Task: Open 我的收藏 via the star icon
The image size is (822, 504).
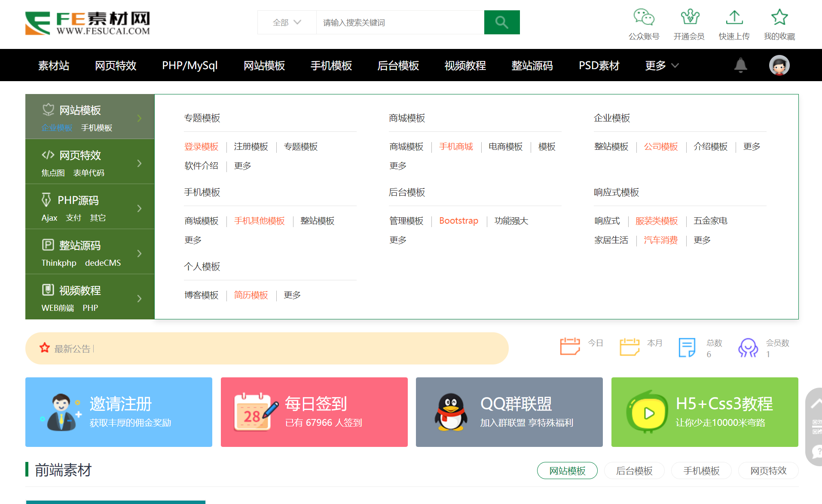Action: click(x=779, y=17)
